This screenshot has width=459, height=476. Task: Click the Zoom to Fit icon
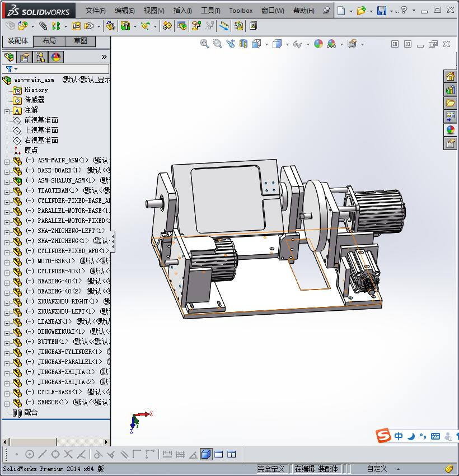coord(205,44)
